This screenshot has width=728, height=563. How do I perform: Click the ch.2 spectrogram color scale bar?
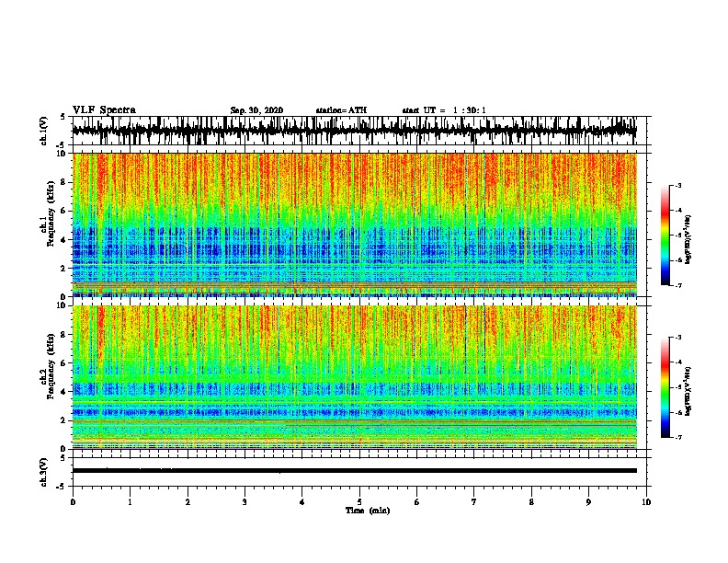(x=665, y=387)
